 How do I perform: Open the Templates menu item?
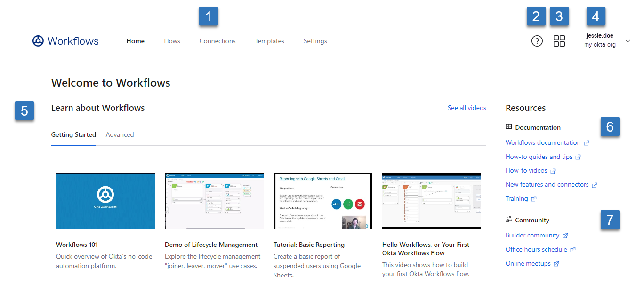coord(269,41)
